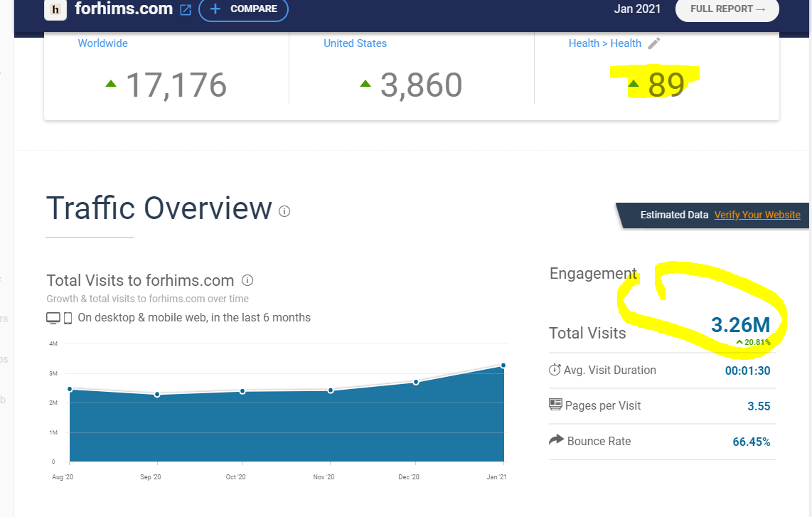Select the Nov '20 chart data point
This screenshot has height=517, width=812.
click(331, 390)
